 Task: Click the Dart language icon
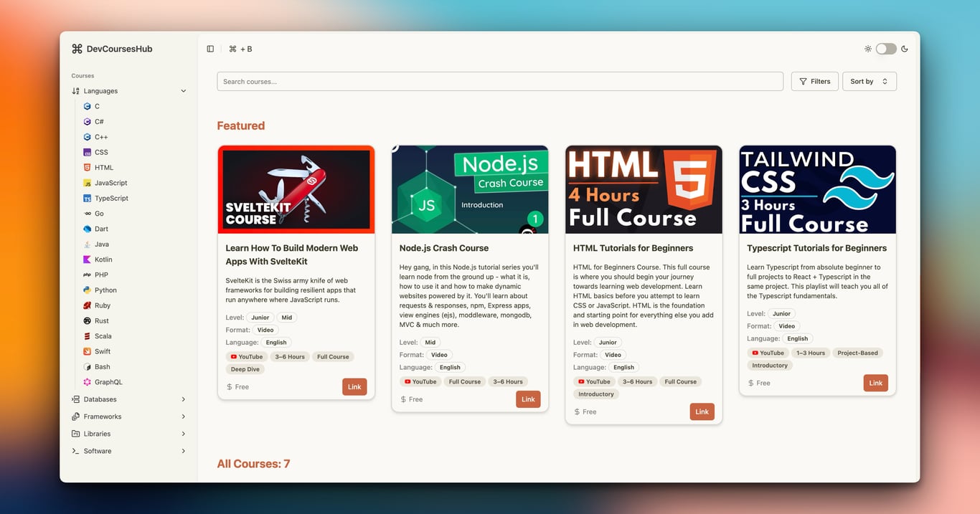87,229
